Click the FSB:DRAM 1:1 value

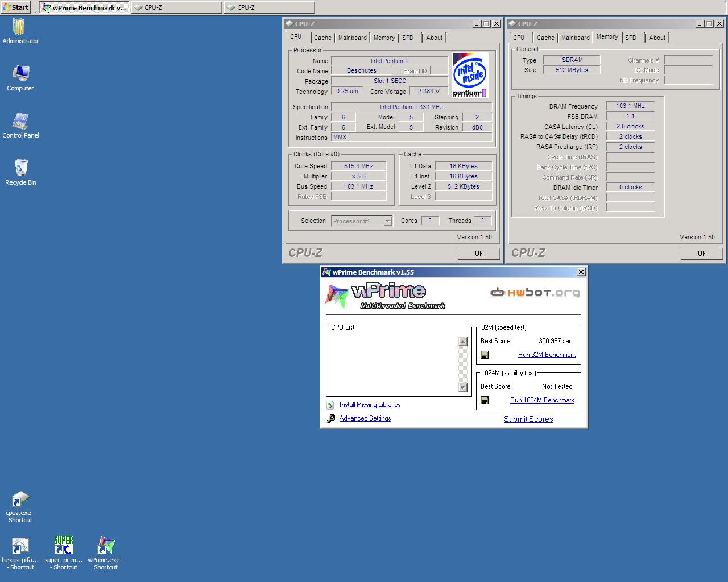click(x=630, y=116)
